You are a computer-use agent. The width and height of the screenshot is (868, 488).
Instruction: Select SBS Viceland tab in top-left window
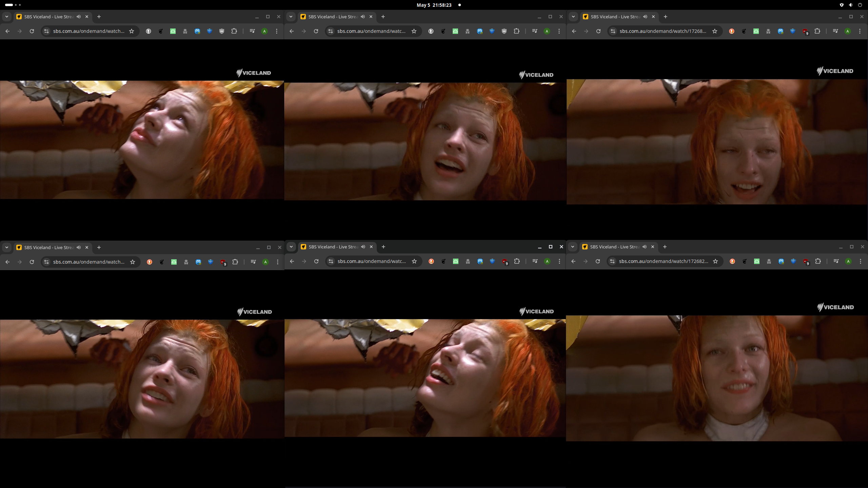click(53, 17)
